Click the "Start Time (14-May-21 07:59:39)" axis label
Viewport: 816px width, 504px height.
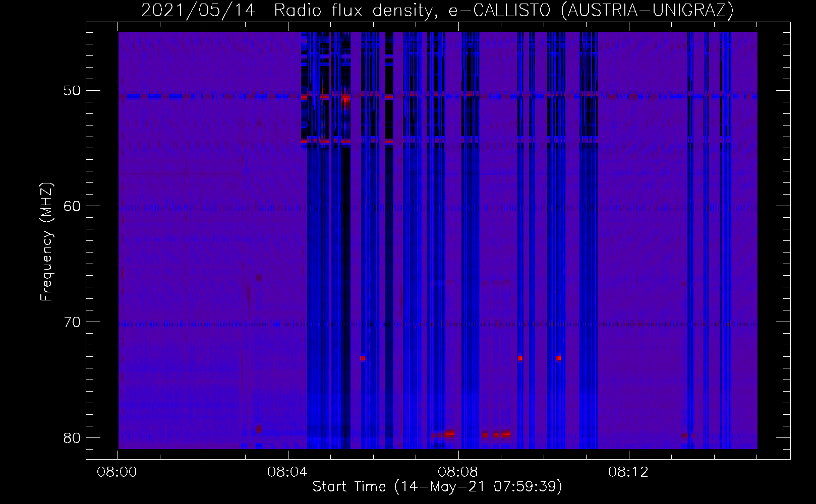[437, 487]
